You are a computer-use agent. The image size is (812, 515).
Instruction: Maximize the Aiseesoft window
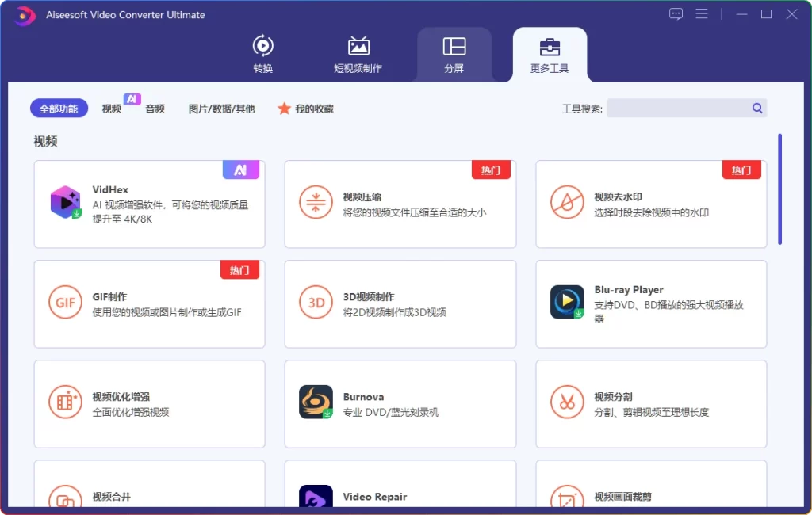767,14
